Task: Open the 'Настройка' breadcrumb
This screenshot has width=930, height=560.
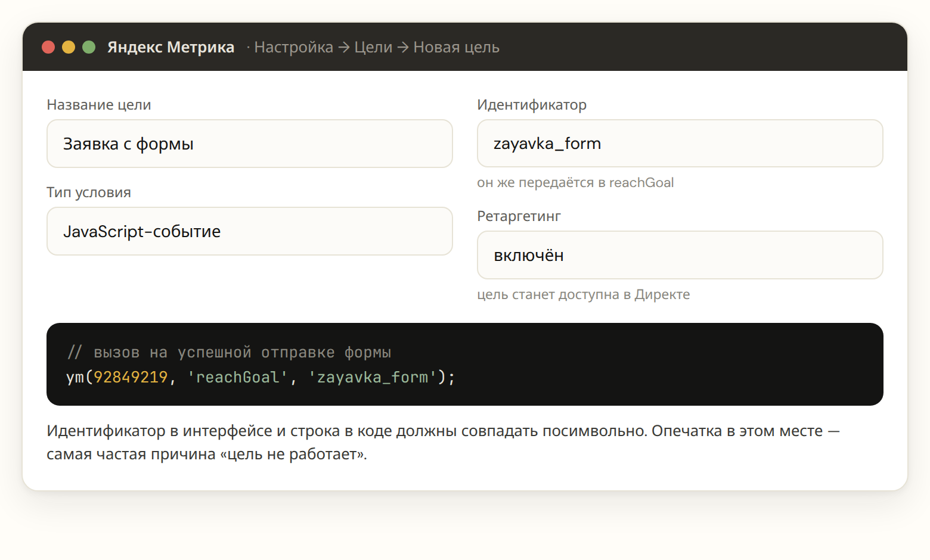Action: coord(293,47)
